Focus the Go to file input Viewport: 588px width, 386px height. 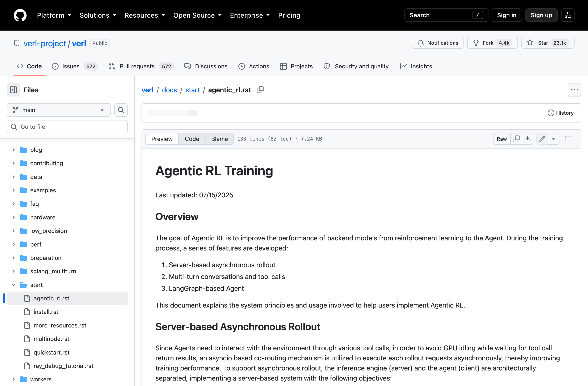tap(67, 127)
